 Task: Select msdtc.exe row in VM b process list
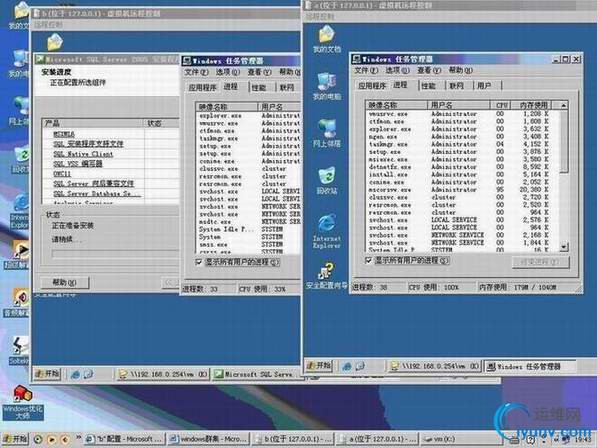pyautogui.click(x=249, y=222)
